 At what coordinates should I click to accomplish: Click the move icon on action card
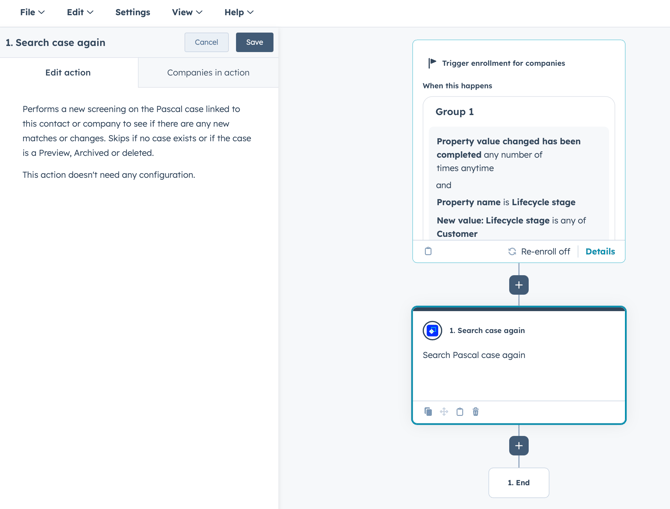pyautogui.click(x=444, y=412)
